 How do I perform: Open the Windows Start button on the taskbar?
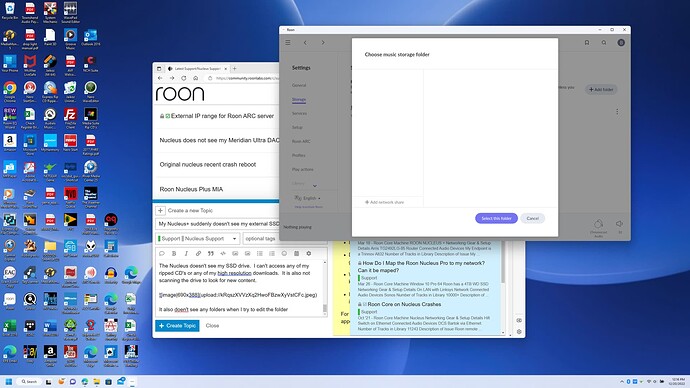[x=8, y=381]
